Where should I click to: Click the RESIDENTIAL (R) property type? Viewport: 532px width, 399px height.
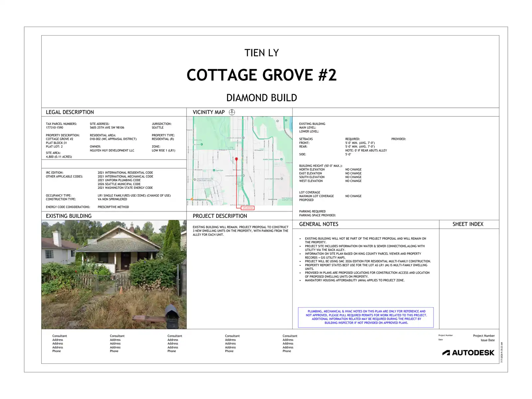click(x=163, y=139)
